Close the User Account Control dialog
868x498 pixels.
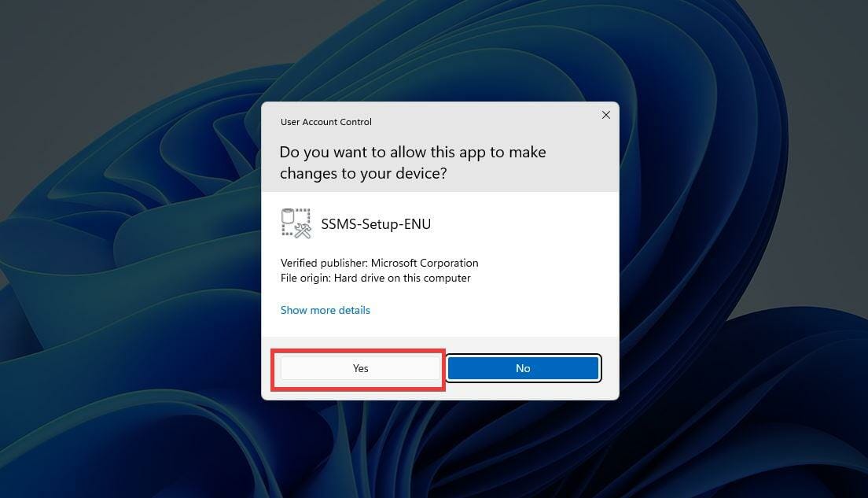pos(606,115)
